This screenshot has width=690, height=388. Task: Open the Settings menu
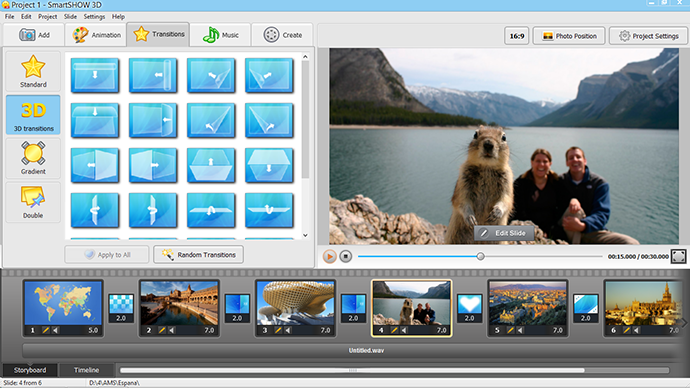point(94,16)
